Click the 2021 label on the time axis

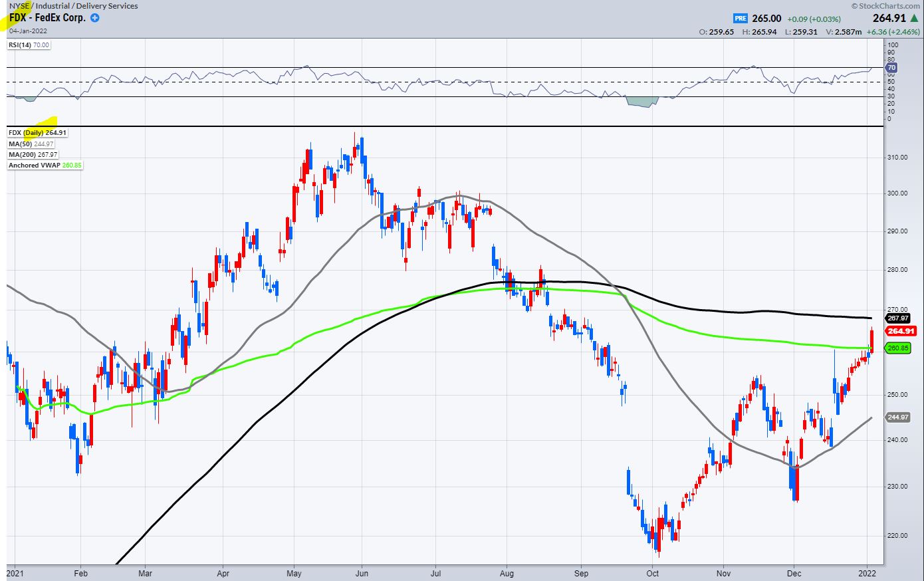(15, 573)
